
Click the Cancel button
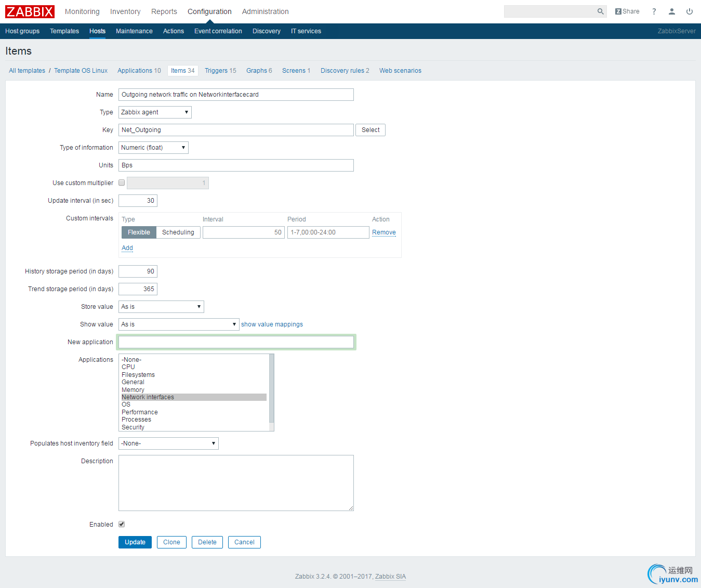pos(244,542)
